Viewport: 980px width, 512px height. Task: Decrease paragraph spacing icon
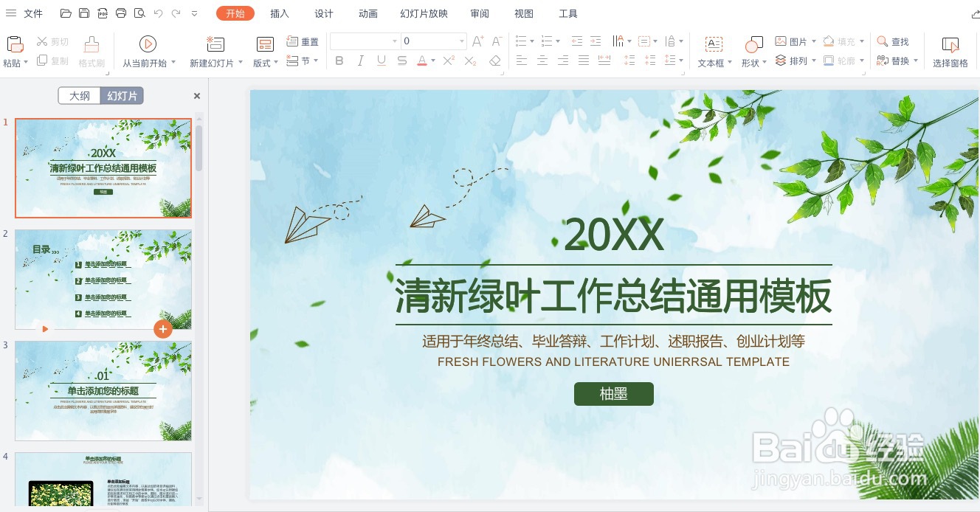pyautogui.click(x=649, y=60)
